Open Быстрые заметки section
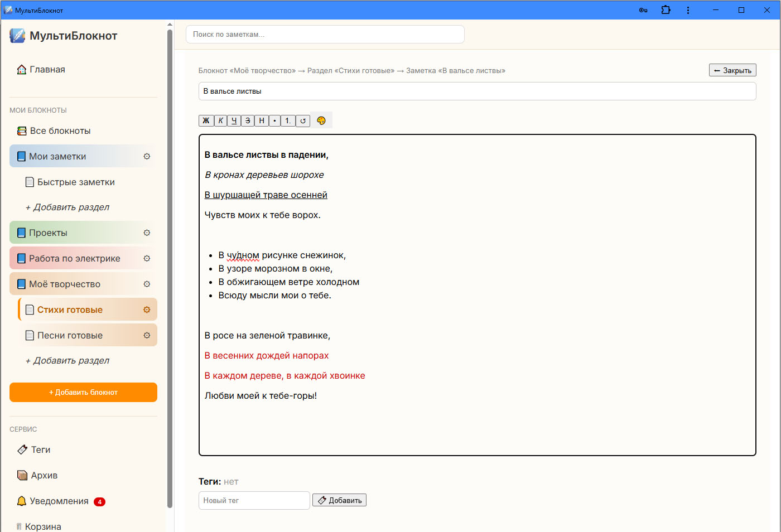This screenshot has width=781, height=532. (88, 182)
